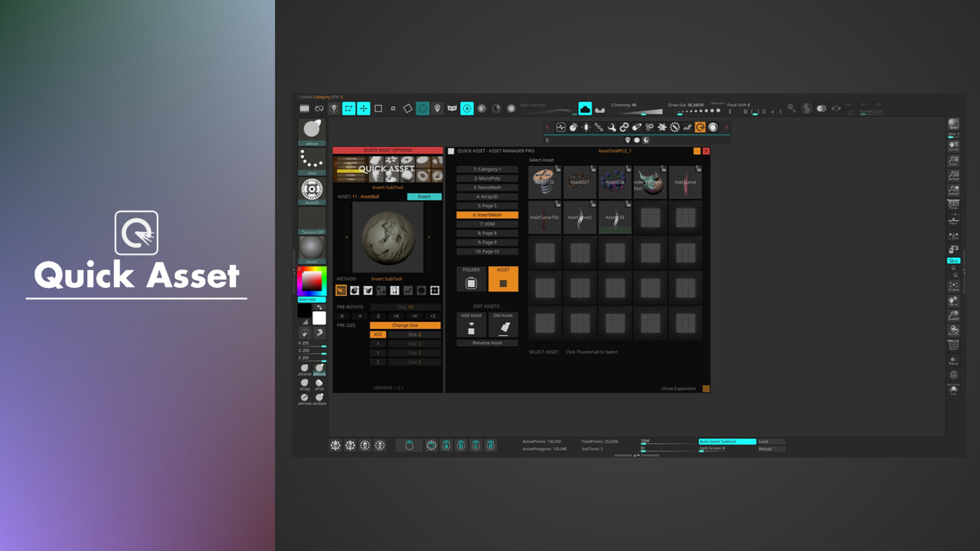Click the dashed circle icon in plugin toolbar
The image size is (980, 551).
675,127
